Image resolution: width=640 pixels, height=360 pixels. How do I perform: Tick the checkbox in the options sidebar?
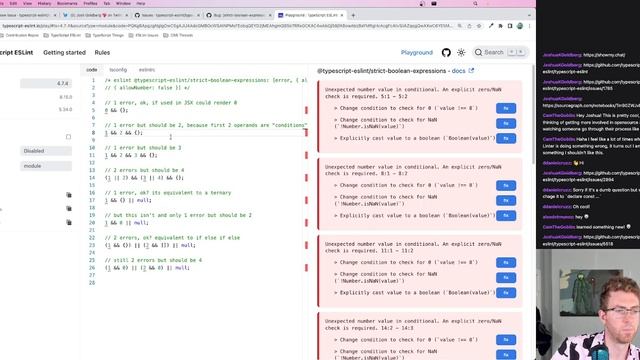[x=68, y=137]
